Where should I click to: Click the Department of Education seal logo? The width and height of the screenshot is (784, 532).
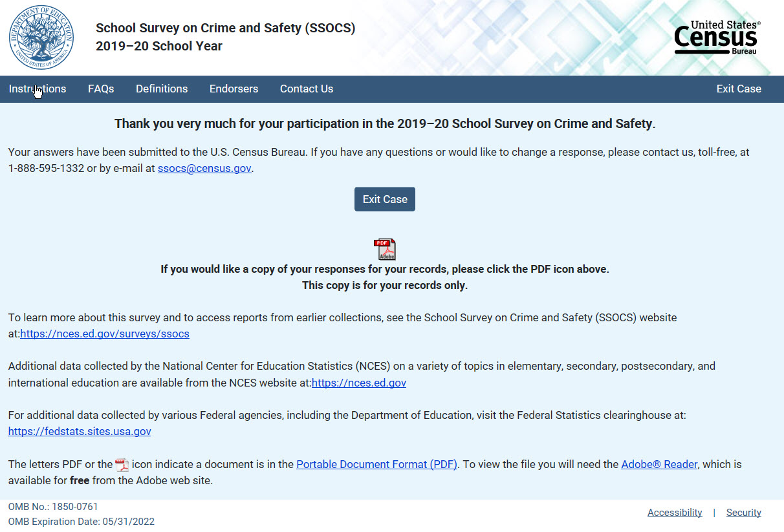41,37
